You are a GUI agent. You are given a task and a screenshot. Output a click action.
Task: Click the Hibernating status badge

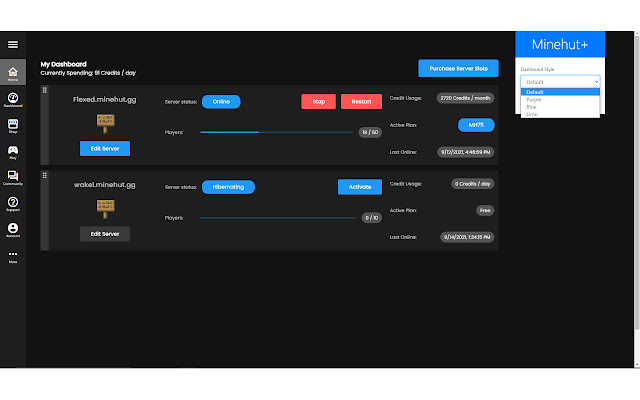(x=228, y=187)
